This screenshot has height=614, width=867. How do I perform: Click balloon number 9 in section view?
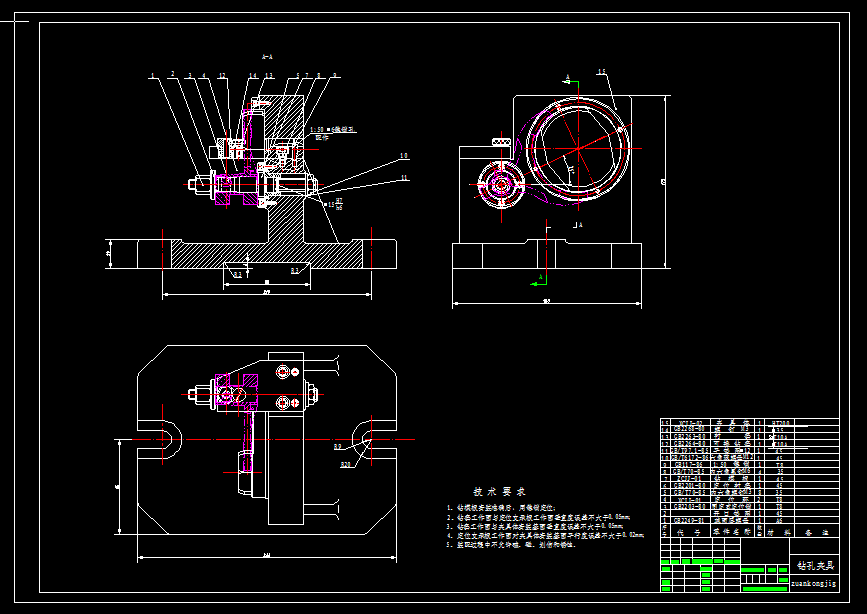tap(334, 75)
